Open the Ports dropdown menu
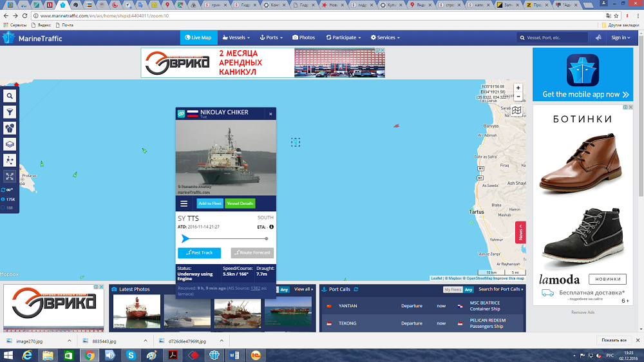Screen dimensions: 644x362 [271, 37]
